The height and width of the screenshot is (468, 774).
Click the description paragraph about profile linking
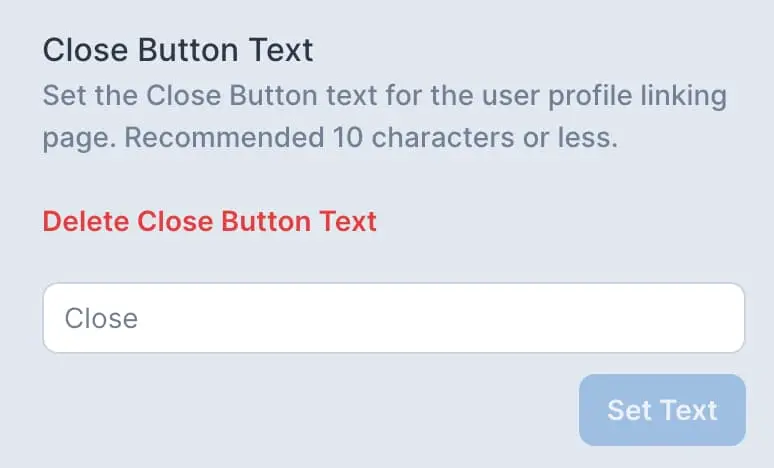pyautogui.click(x=384, y=117)
